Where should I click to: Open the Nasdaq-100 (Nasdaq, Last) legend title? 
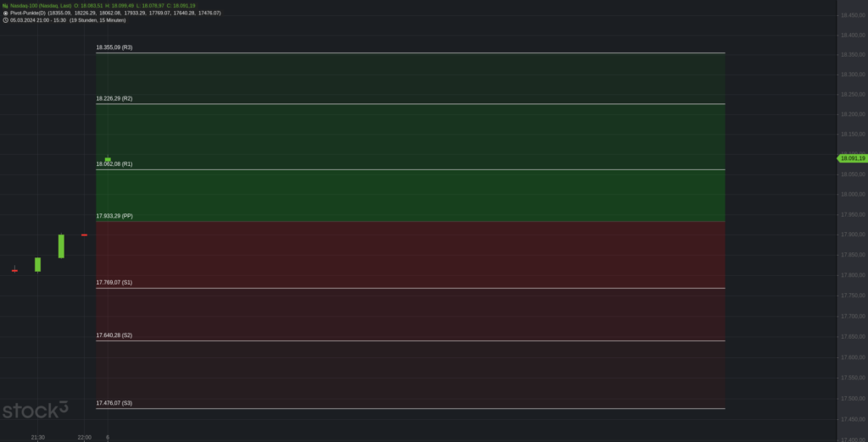(x=41, y=6)
